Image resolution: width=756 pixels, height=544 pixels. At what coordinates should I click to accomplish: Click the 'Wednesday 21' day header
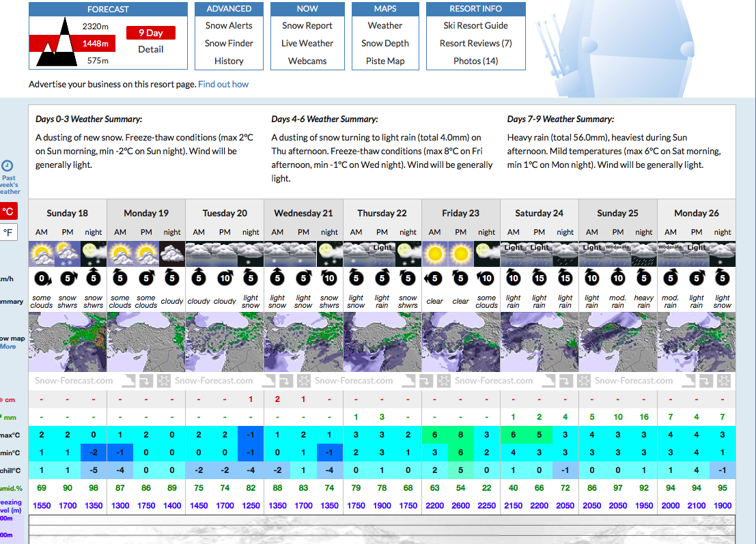tap(303, 213)
